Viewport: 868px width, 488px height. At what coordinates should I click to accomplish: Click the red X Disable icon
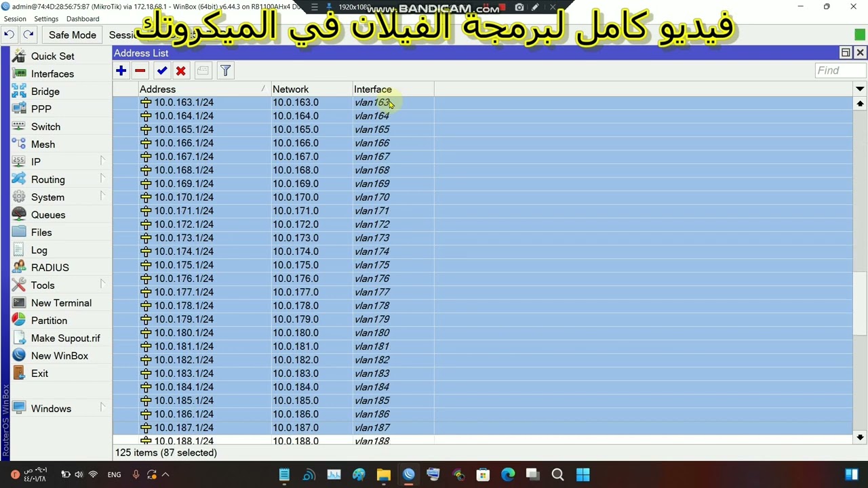tap(180, 70)
